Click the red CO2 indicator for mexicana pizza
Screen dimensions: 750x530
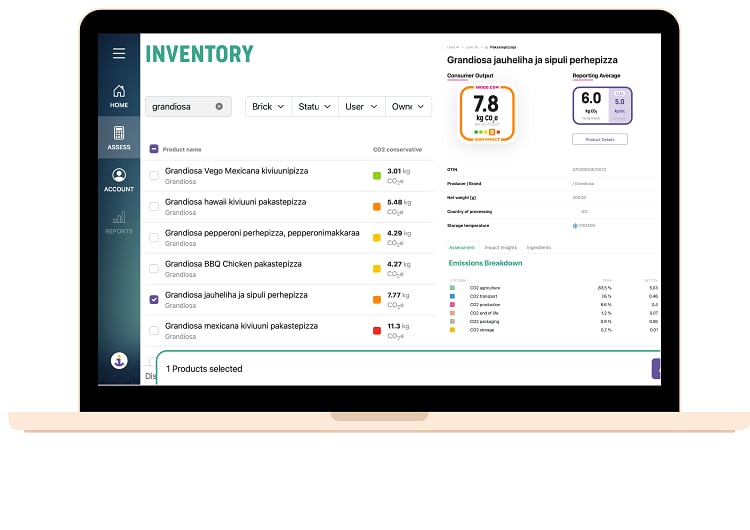click(x=376, y=330)
